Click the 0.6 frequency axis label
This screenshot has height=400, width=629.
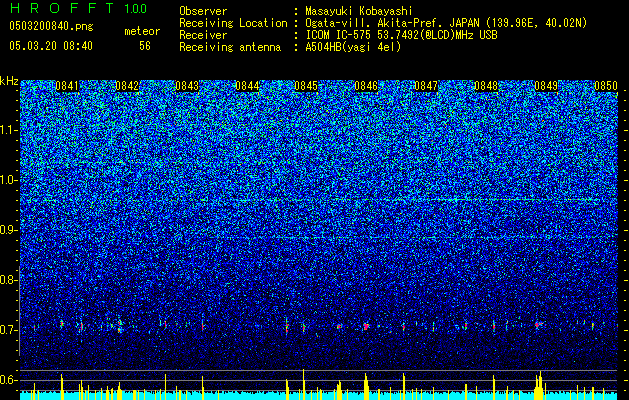pyautogui.click(x=8, y=380)
